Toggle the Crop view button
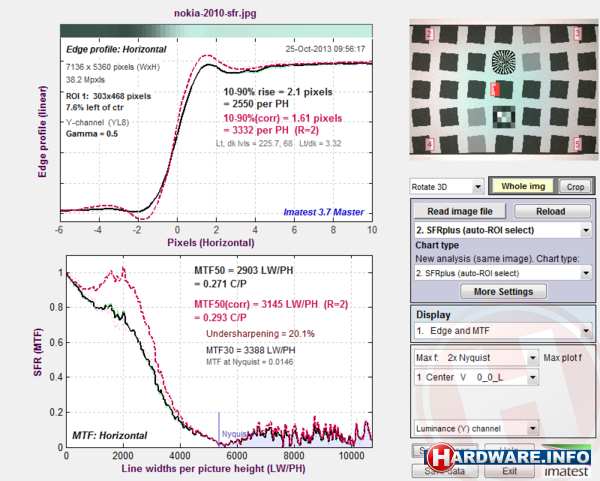Viewport: 600px width, 481px height. (573, 187)
